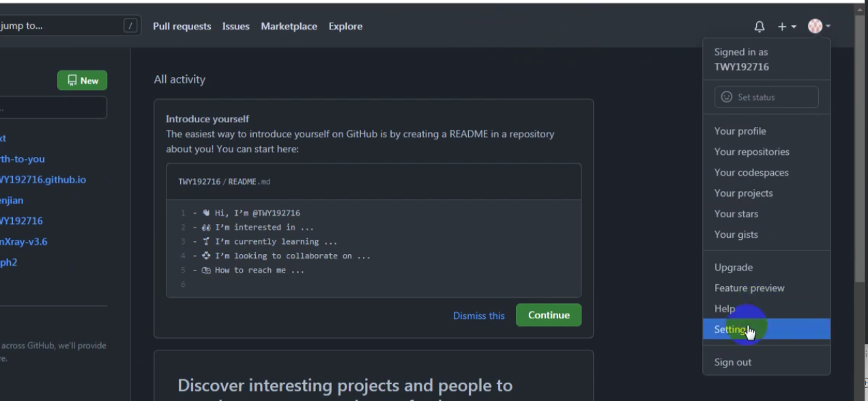Viewport: 868px width, 401px height.
Task: Click the green Continue button
Action: pyautogui.click(x=549, y=315)
